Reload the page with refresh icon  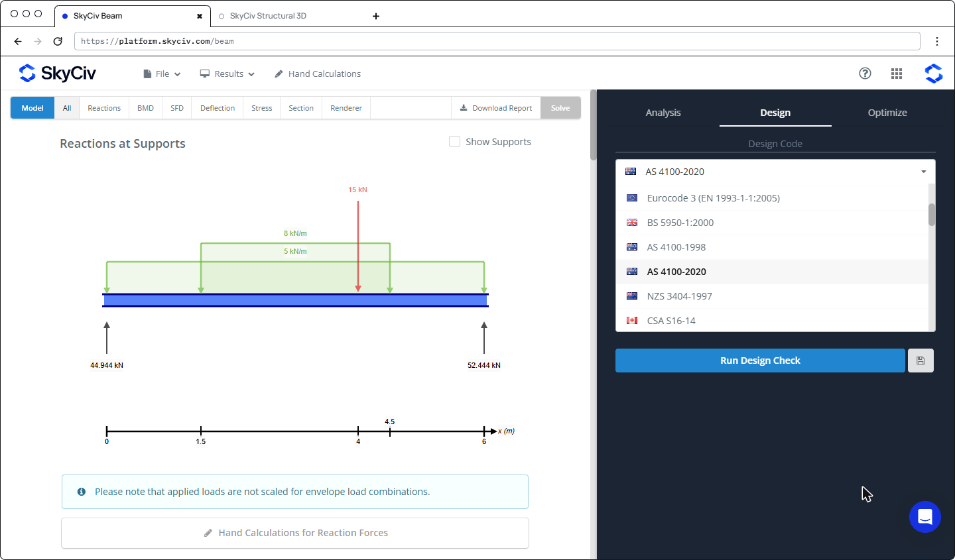pos(58,41)
